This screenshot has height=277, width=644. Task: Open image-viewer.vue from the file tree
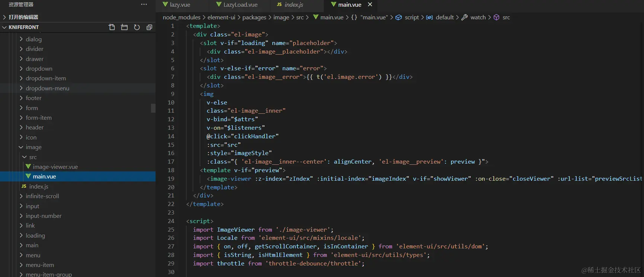point(55,167)
